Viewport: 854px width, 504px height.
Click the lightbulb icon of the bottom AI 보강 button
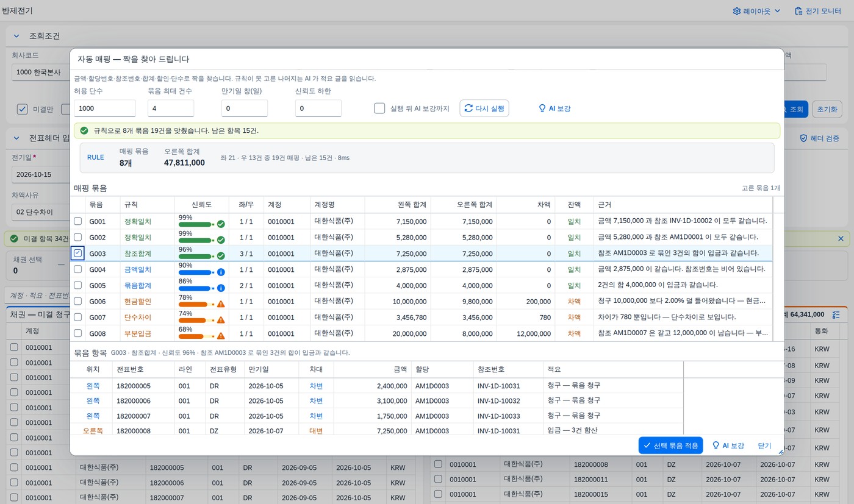[716, 445]
